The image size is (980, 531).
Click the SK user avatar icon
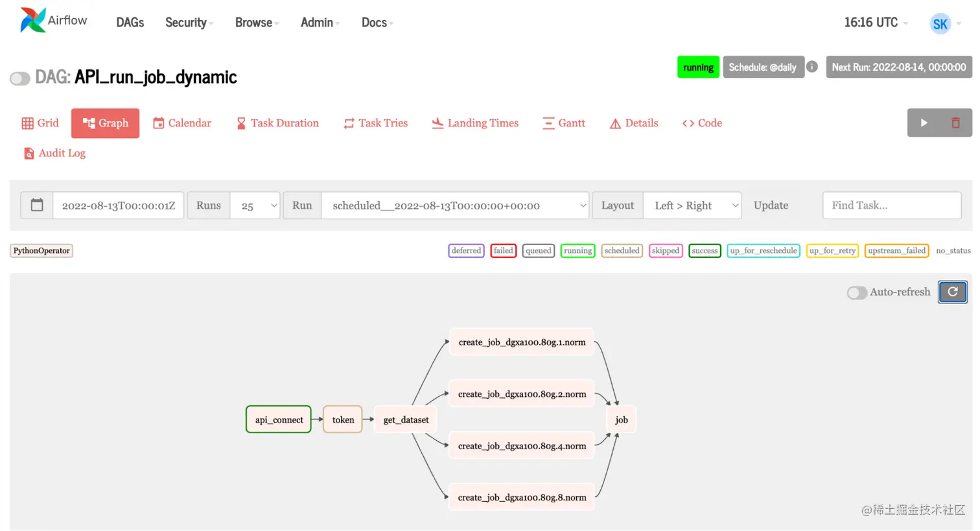(x=940, y=23)
